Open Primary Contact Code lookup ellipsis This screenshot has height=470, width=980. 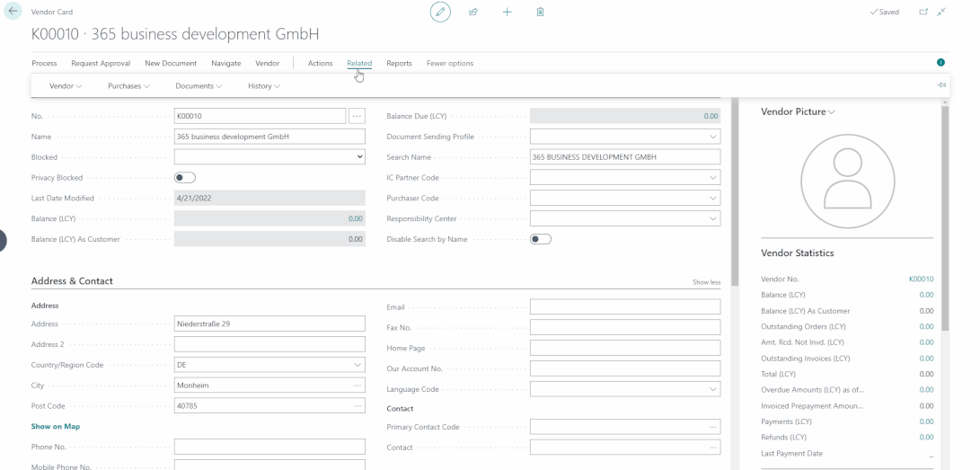coord(712,428)
